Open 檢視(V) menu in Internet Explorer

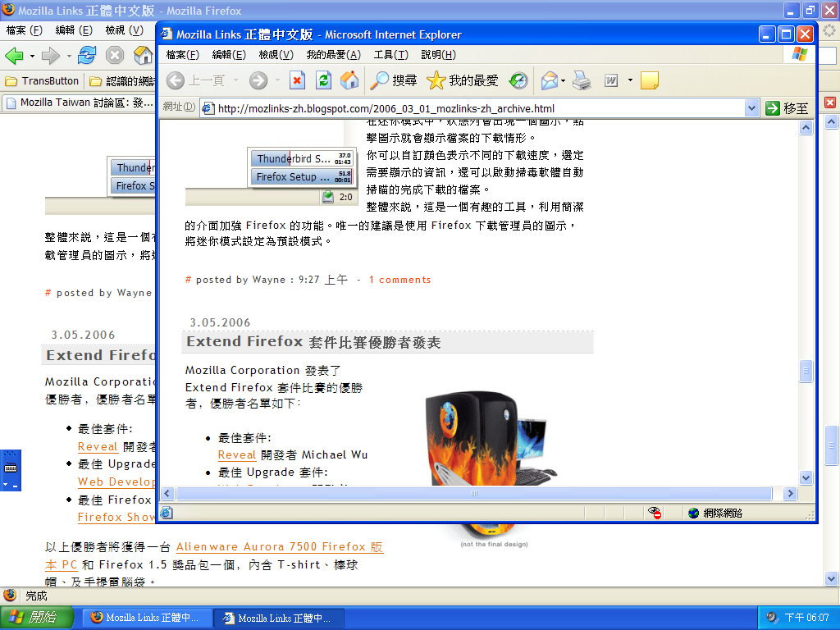276,55
